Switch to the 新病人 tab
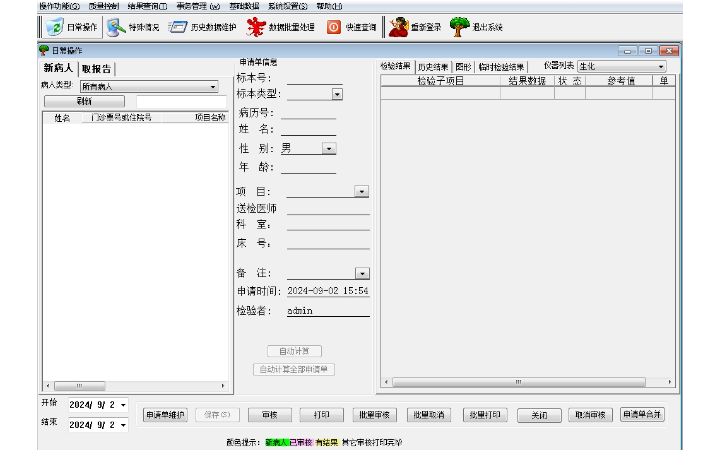The width and height of the screenshot is (720, 450). click(x=58, y=68)
